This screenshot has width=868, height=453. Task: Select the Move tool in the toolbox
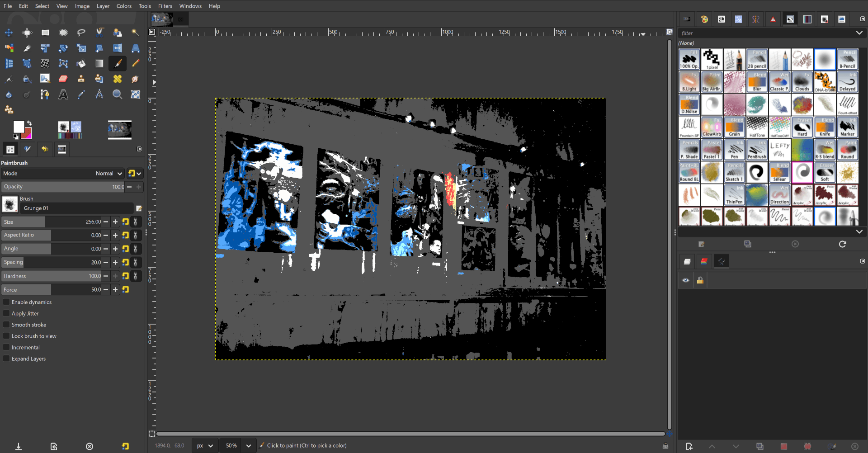click(9, 32)
